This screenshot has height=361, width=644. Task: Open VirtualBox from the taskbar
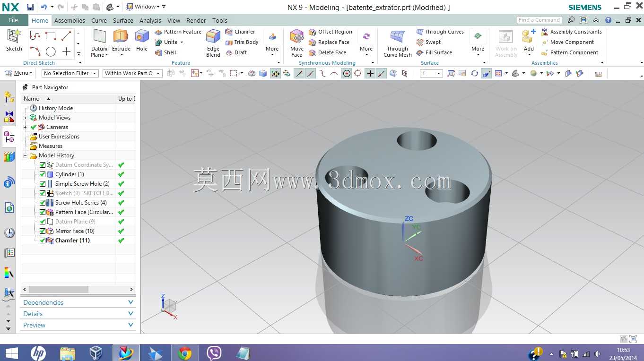[x=96, y=353]
